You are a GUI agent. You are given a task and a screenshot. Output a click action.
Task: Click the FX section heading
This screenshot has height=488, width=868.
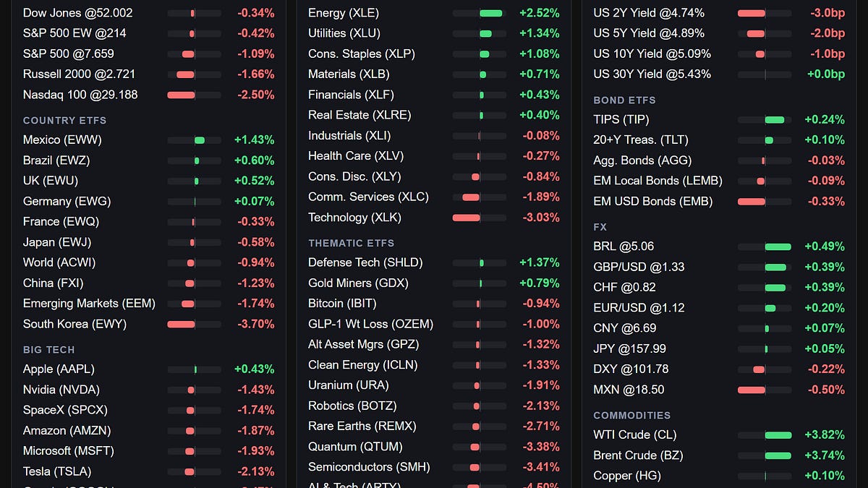(x=600, y=227)
